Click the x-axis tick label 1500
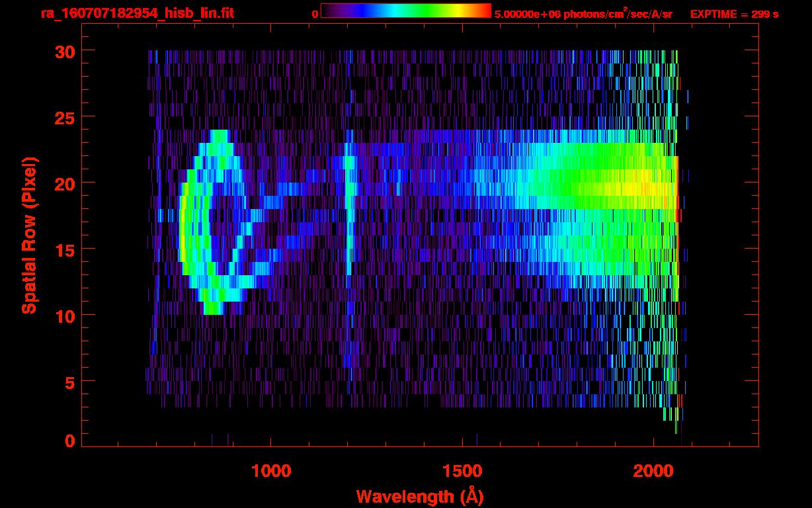Screen dimensions: 812x508 [x=462, y=471]
